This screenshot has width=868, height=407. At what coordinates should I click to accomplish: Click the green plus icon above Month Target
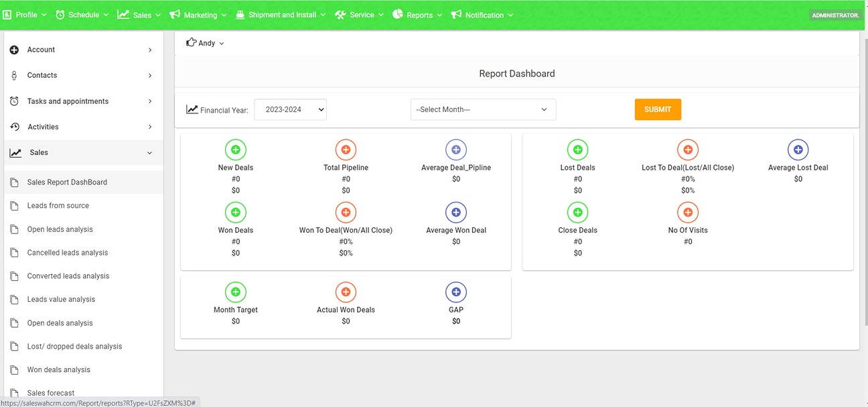click(x=236, y=292)
